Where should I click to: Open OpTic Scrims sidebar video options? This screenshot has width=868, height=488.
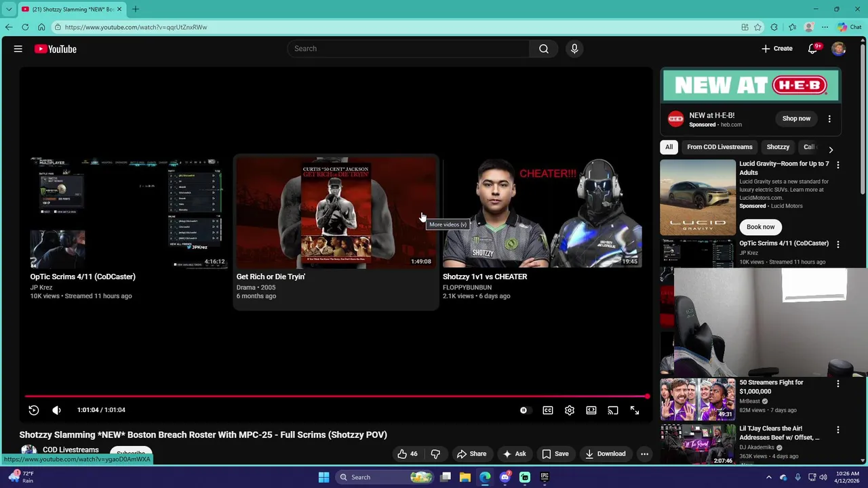tap(838, 244)
